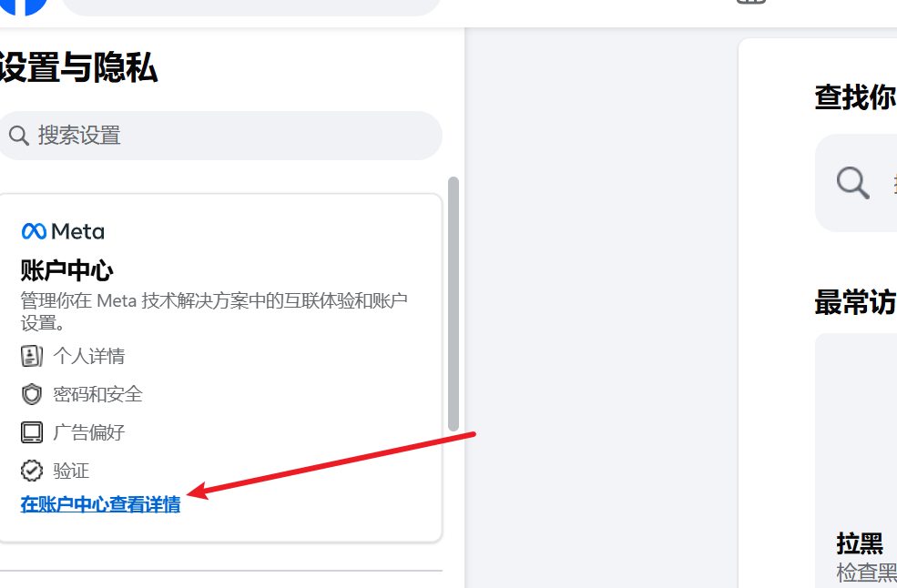Click the search field under 查找你 heading

tap(856, 183)
